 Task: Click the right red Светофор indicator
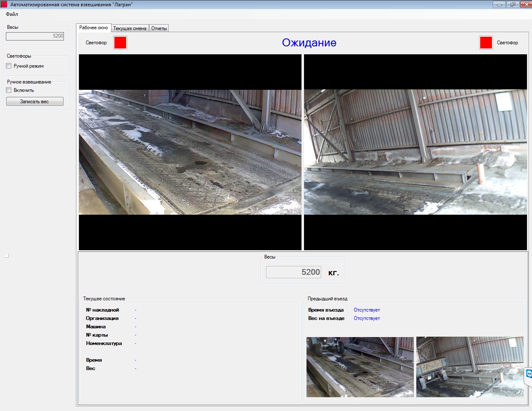click(x=486, y=43)
